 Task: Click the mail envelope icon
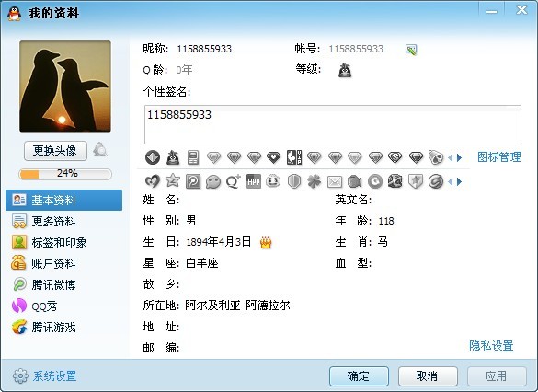pos(335,182)
